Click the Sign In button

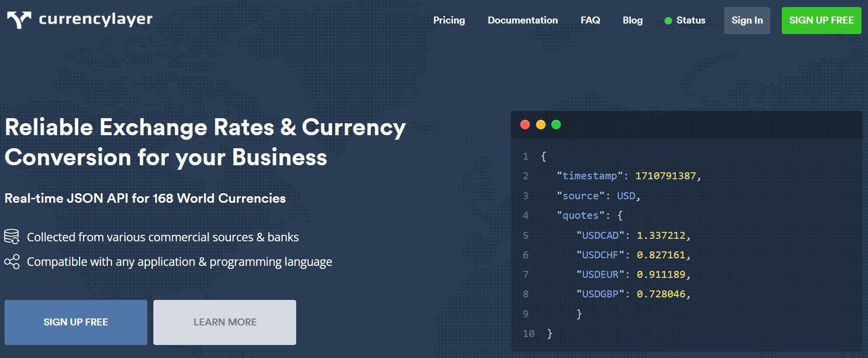tap(747, 21)
